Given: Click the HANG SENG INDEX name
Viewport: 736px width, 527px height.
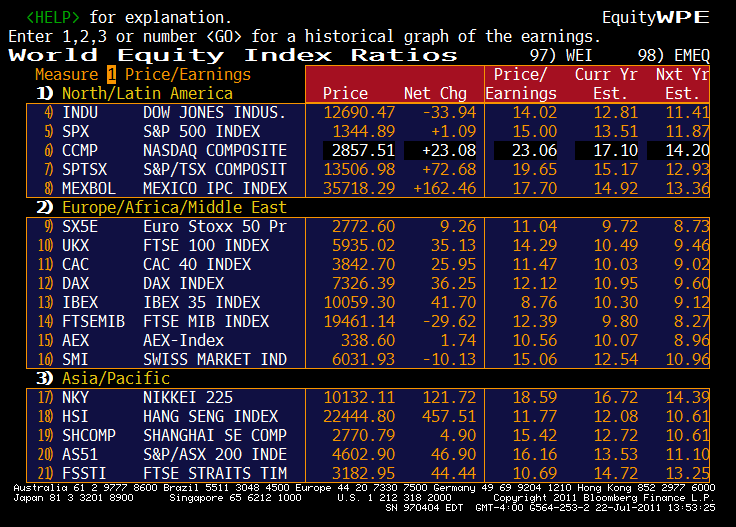Looking at the screenshot, I should coord(210,416).
